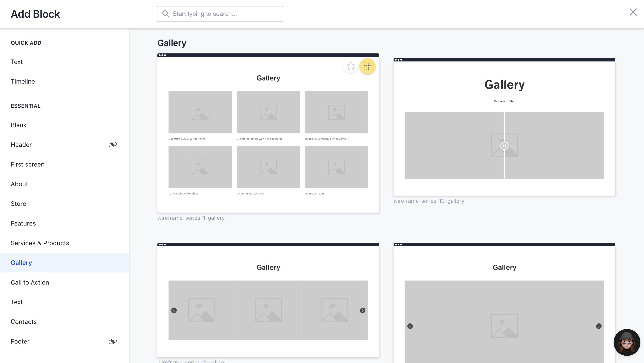Click the 'Quantum team' image placeholder
644x363 pixels.
coord(337,167)
